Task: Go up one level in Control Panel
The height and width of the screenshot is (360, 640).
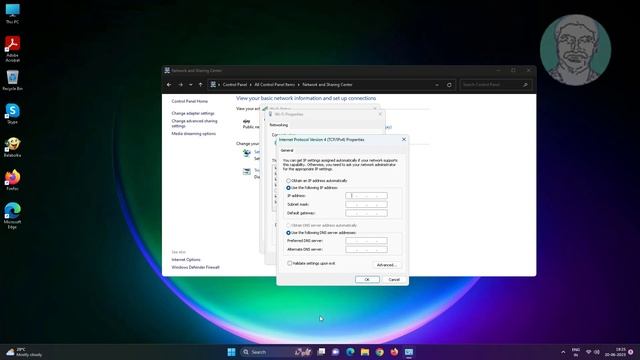Action: (200, 84)
